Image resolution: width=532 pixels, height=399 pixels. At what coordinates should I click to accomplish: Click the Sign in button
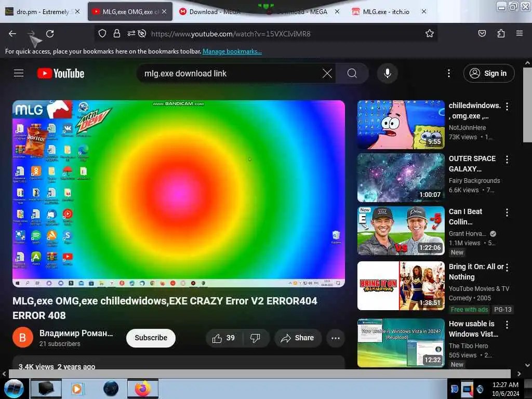point(489,73)
